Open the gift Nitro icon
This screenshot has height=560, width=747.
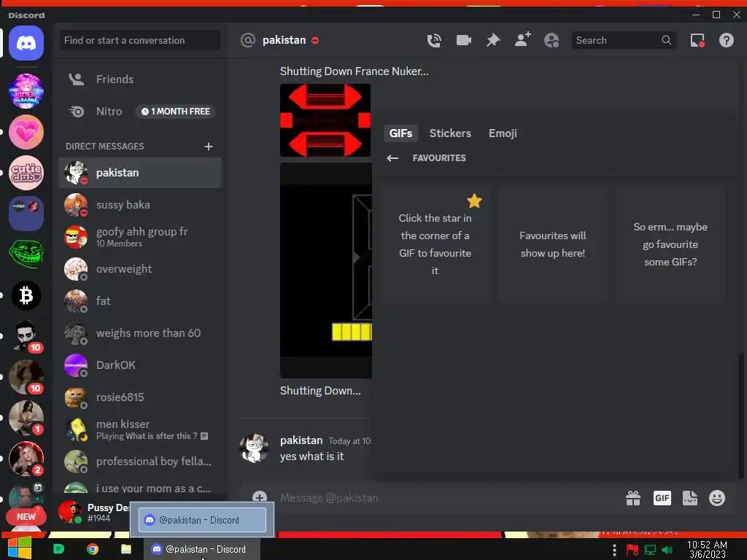pos(633,498)
